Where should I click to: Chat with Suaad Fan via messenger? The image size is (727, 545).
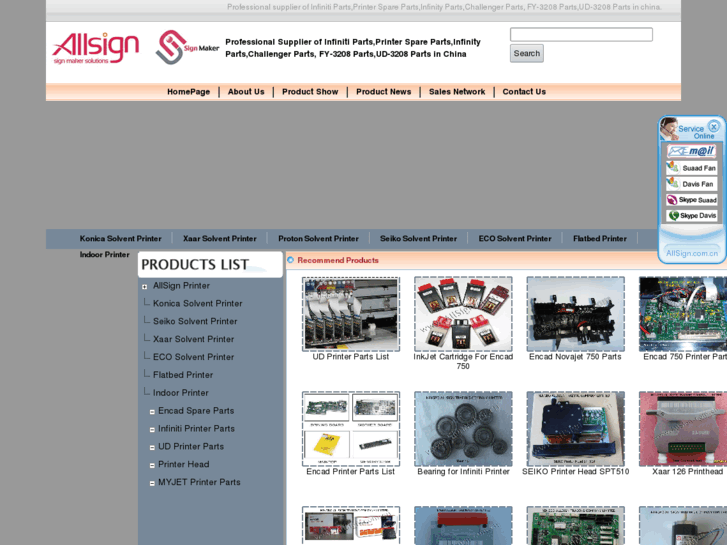(692, 168)
